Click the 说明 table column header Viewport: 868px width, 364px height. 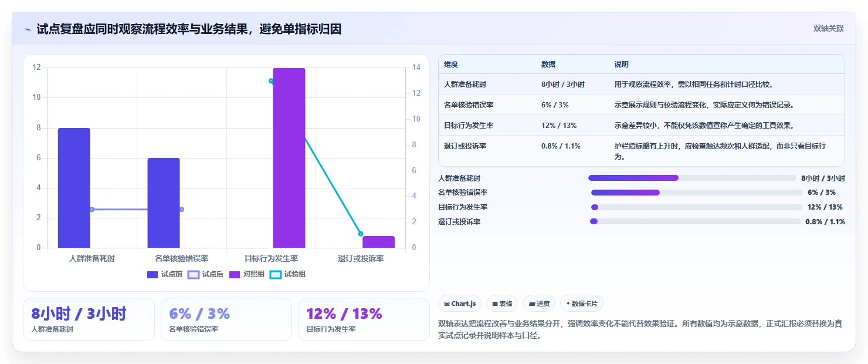[x=622, y=65]
